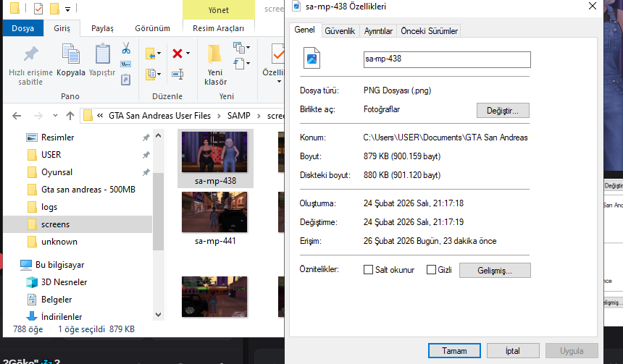Click the forward navigation arrow
This screenshot has height=364, width=623.
coord(38,116)
